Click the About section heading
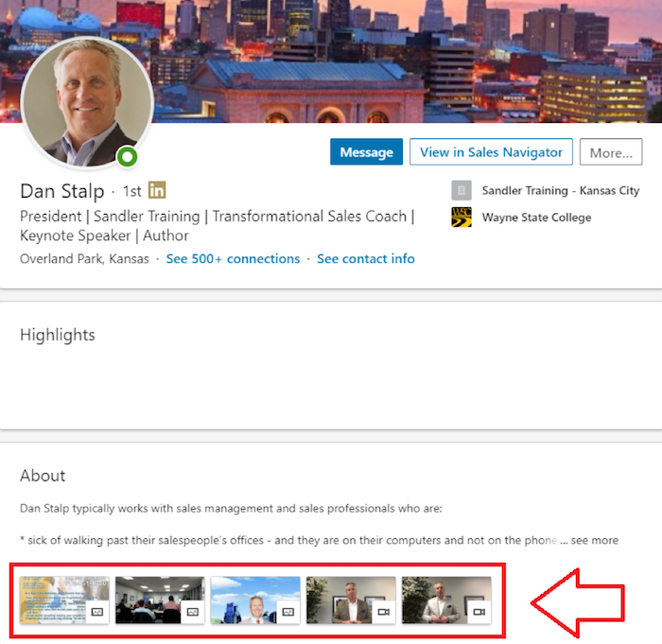 coord(43,476)
